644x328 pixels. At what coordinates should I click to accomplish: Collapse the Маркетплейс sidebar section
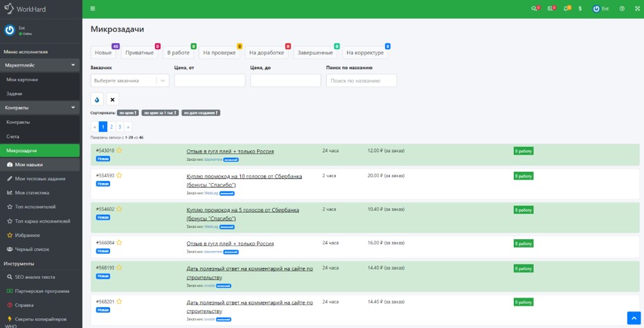[x=40, y=65]
